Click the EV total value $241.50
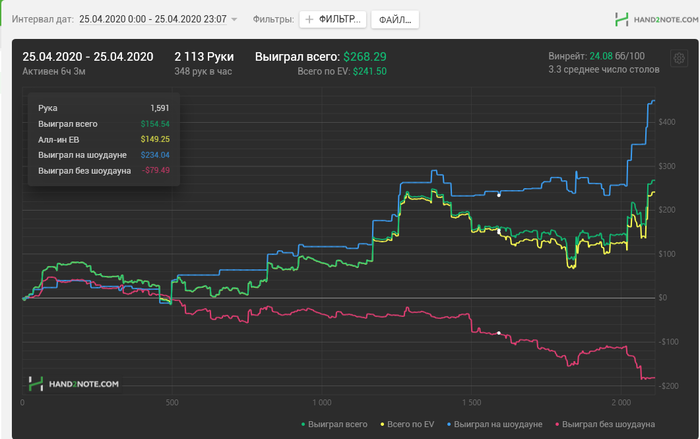This screenshot has height=439, width=700. point(370,71)
